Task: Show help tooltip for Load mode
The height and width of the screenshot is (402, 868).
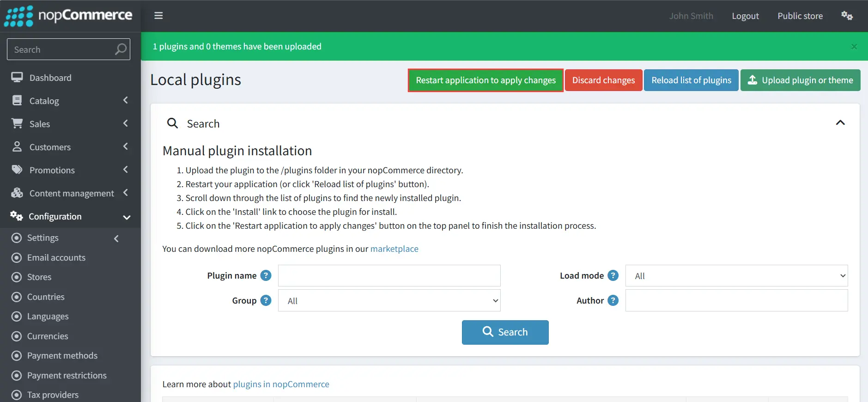Action: [613, 275]
